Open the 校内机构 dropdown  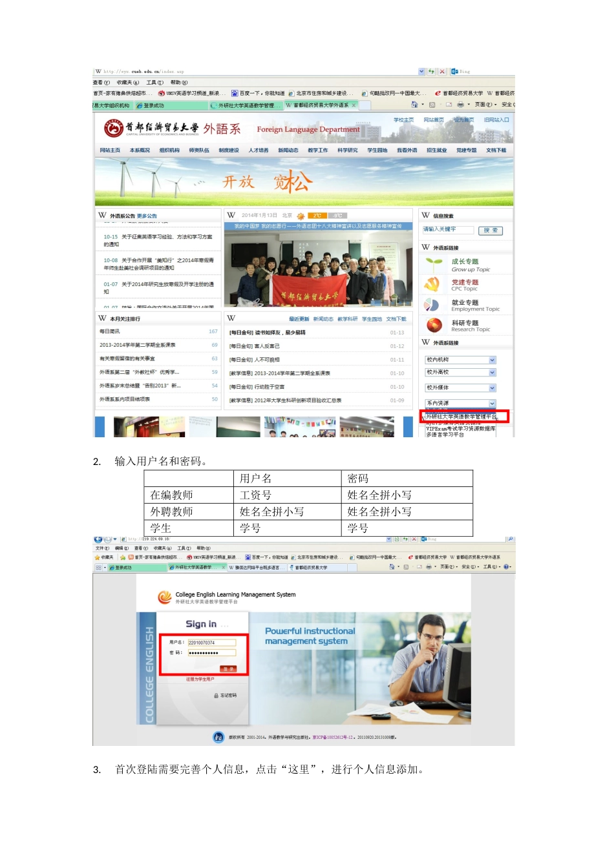[x=460, y=360]
